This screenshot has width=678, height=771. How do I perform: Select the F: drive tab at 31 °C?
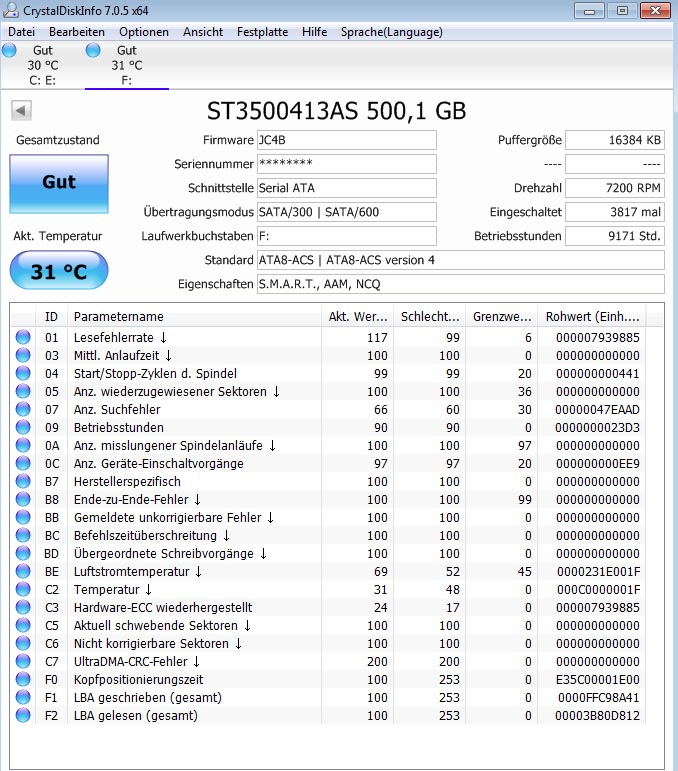(x=127, y=65)
